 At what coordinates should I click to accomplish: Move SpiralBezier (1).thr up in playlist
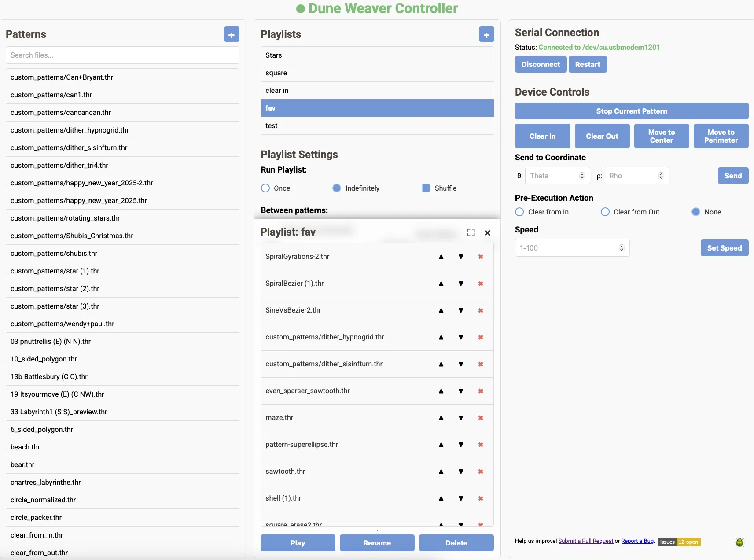pyautogui.click(x=441, y=284)
